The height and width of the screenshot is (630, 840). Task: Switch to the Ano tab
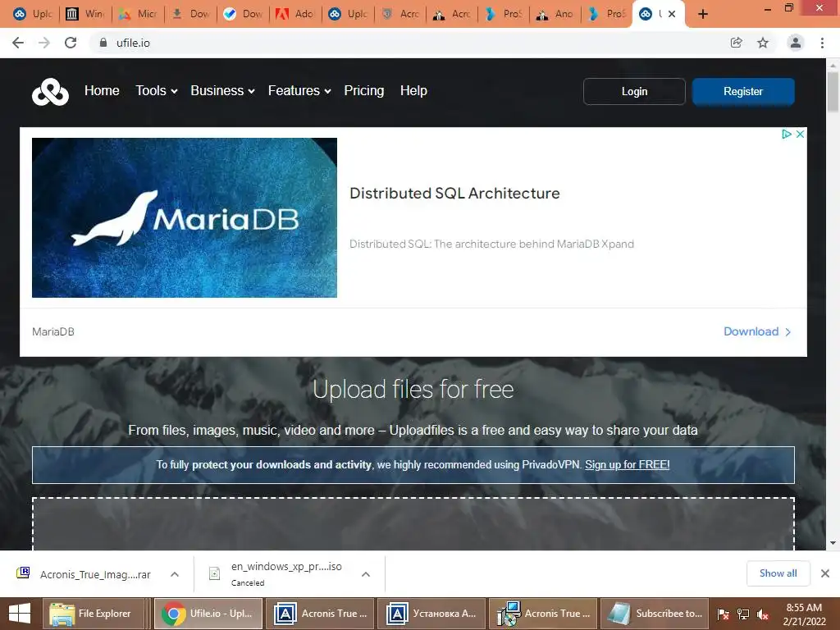coord(555,14)
